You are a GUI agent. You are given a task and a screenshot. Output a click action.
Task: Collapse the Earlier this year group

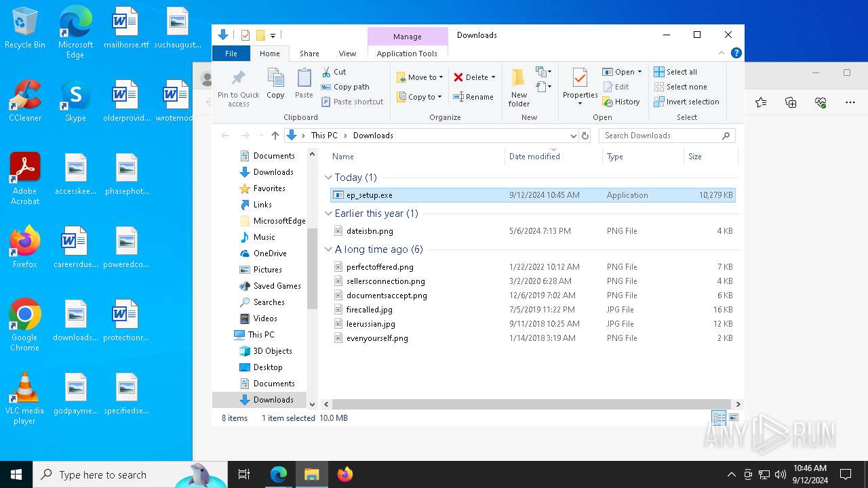tap(328, 213)
